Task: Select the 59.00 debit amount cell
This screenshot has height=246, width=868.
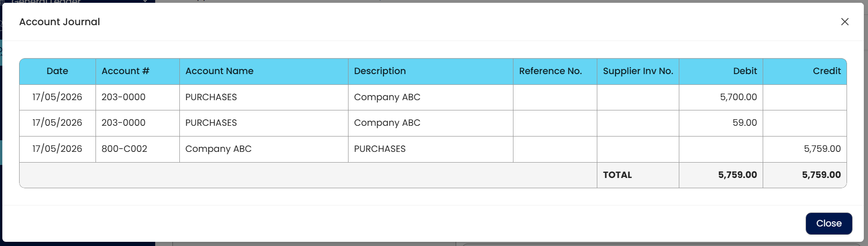Action: 745,123
